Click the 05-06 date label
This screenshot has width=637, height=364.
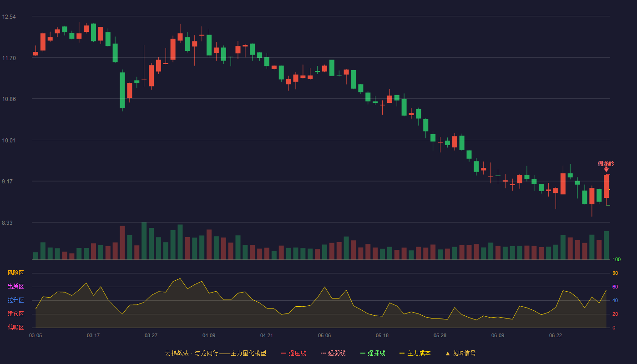324,335
